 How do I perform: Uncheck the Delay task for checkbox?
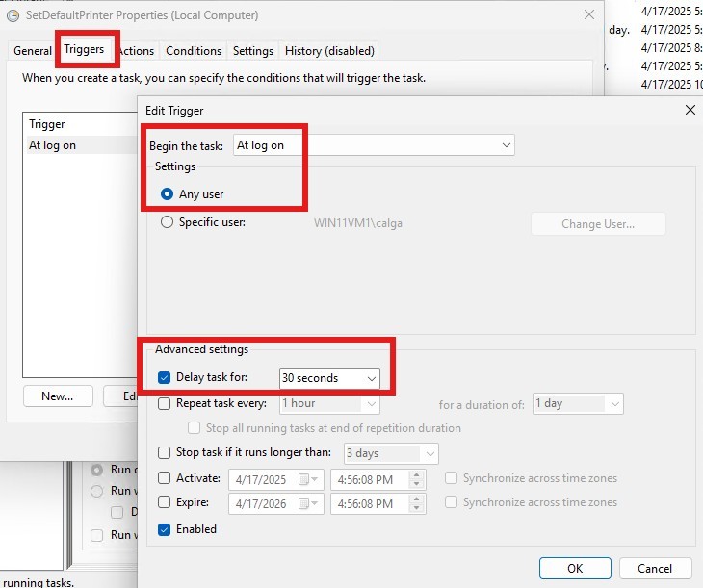click(x=165, y=378)
